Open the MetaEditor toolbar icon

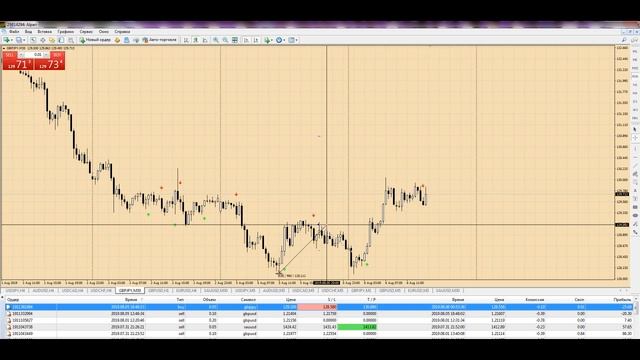tap(117, 40)
